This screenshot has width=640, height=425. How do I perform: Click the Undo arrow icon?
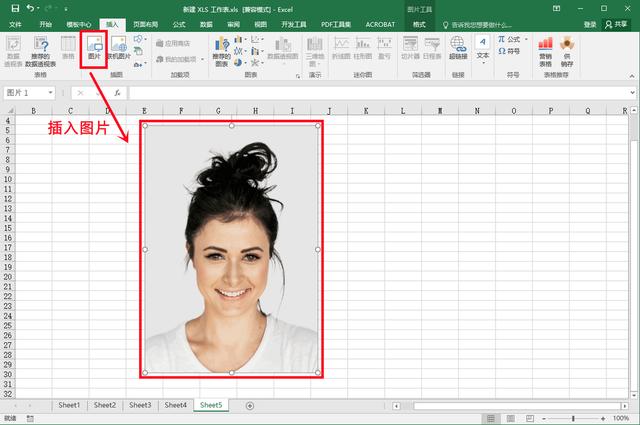32,8
